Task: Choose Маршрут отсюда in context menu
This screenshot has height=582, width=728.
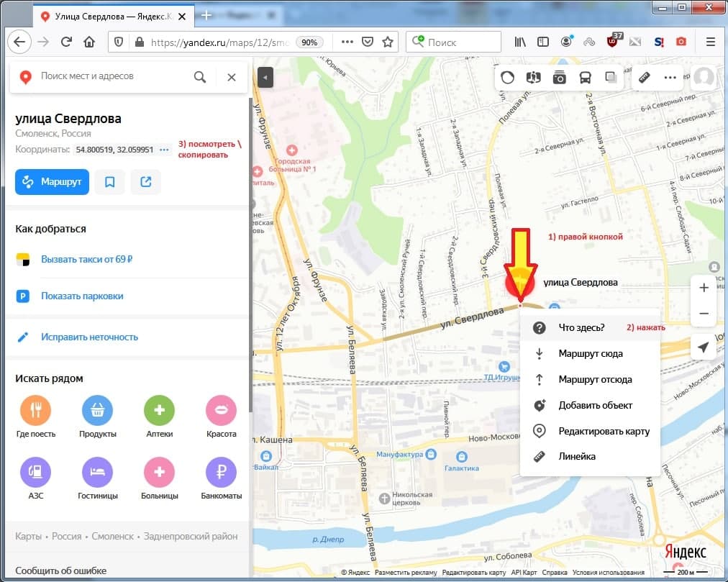Action: (590, 379)
